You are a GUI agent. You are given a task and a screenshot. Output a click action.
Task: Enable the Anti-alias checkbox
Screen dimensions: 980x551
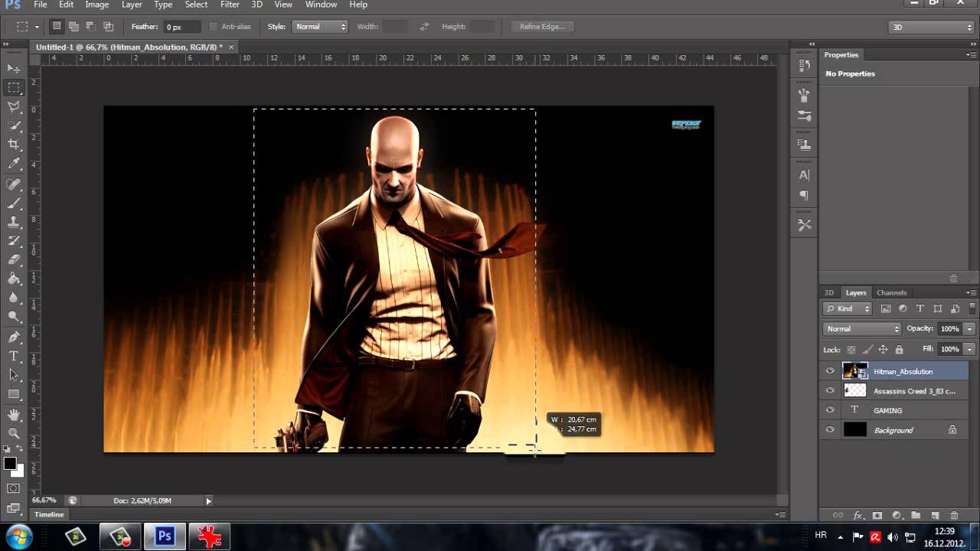[x=213, y=27]
